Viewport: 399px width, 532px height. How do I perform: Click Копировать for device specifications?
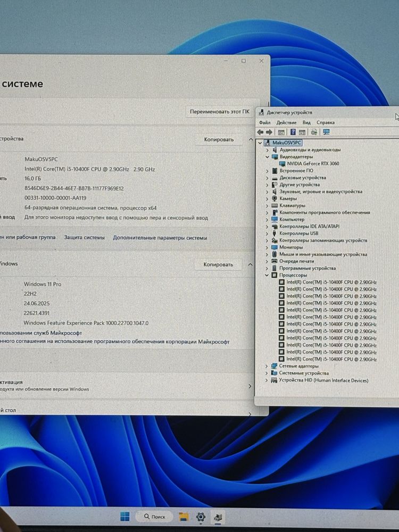point(219,139)
